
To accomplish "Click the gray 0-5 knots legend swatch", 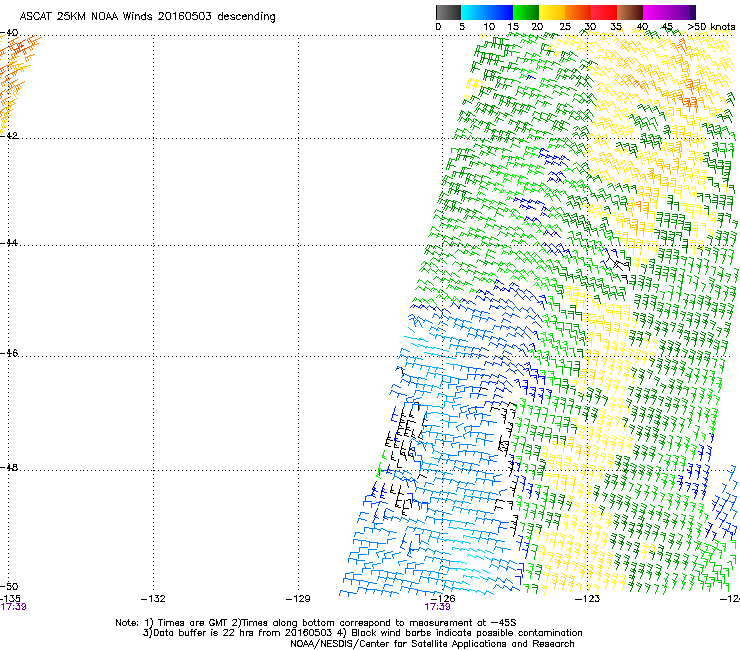I will pyautogui.click(x=448, y=12).
